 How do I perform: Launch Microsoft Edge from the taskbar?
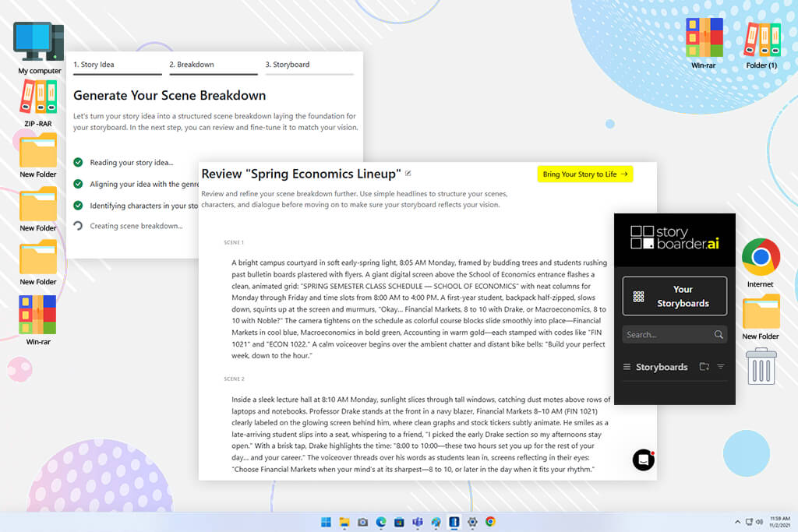tap(381, 522)
